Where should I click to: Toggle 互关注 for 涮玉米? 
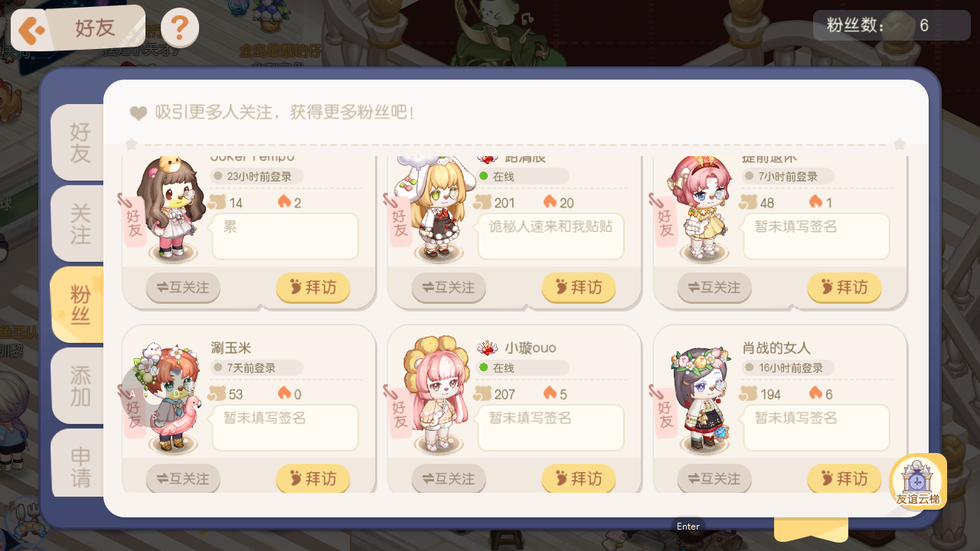tap(183, 479)
